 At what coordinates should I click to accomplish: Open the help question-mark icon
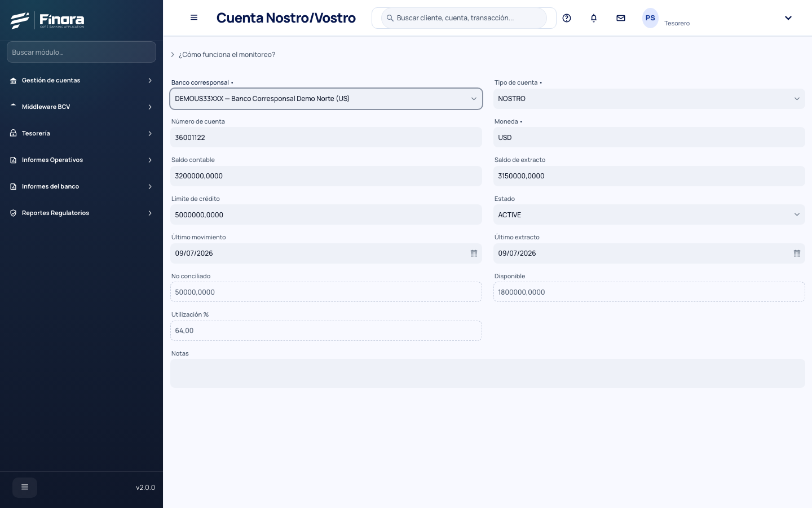tap(567, 18)
